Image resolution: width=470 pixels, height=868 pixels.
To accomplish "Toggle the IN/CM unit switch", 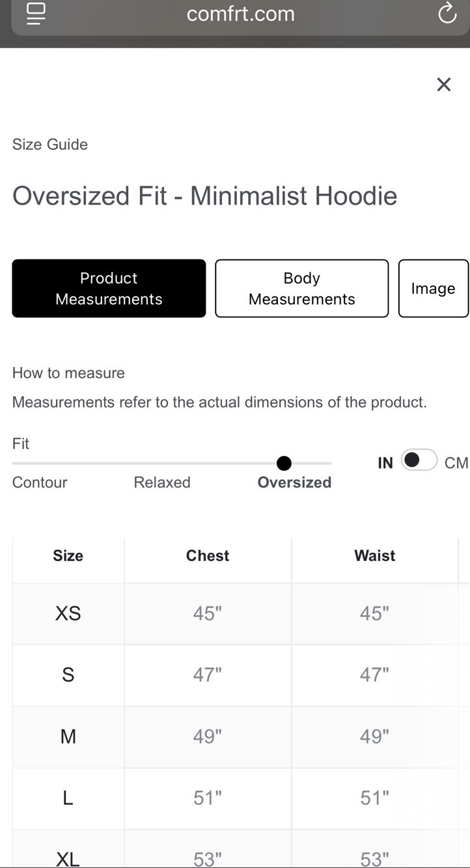I will pos(419,460).
